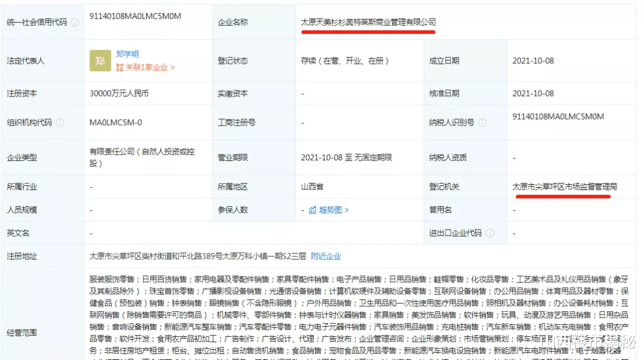Select the 企业类型 label
Viewport: 644px width, 360px height.
[22, 157]
